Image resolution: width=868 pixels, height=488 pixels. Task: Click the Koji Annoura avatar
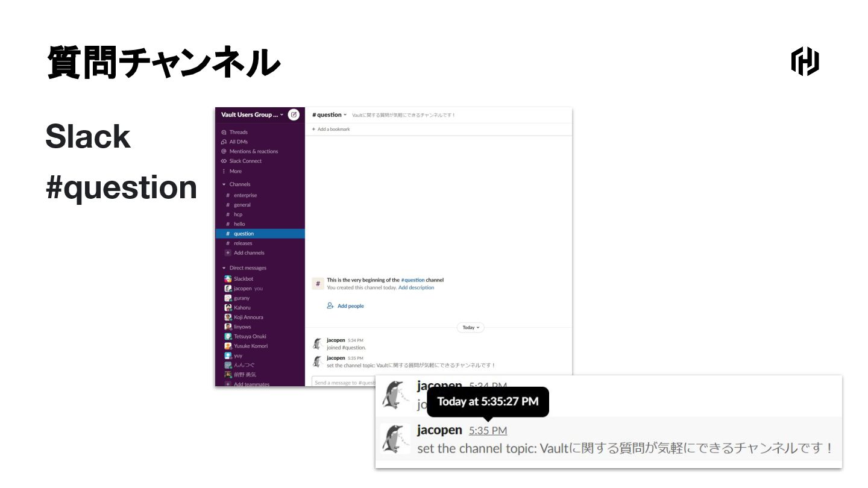(228, 318)
